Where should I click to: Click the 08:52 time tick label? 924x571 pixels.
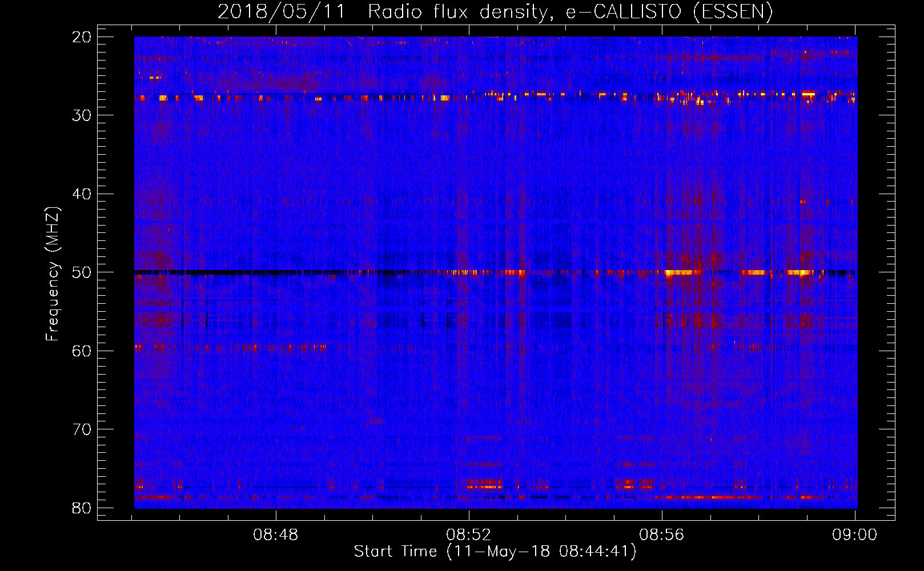pos(469,534)
